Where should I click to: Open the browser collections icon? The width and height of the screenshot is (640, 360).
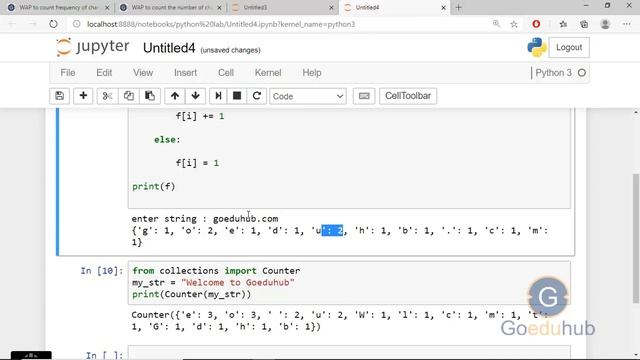[584, 24]
